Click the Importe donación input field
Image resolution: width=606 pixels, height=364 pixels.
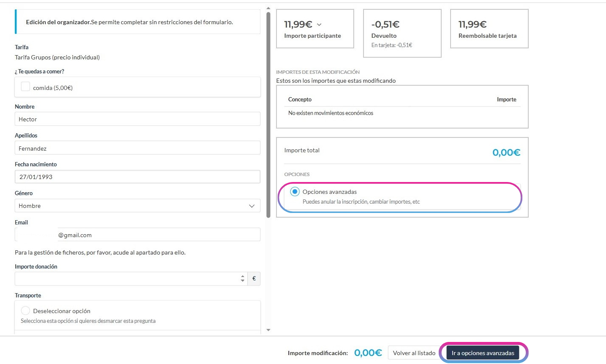[131, 279]
